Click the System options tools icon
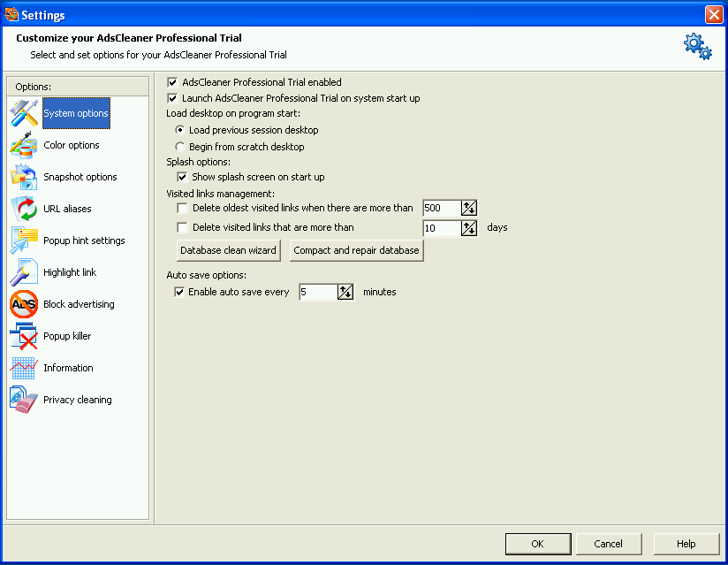This screenshot has height=565, width=728. pos(24,113)
